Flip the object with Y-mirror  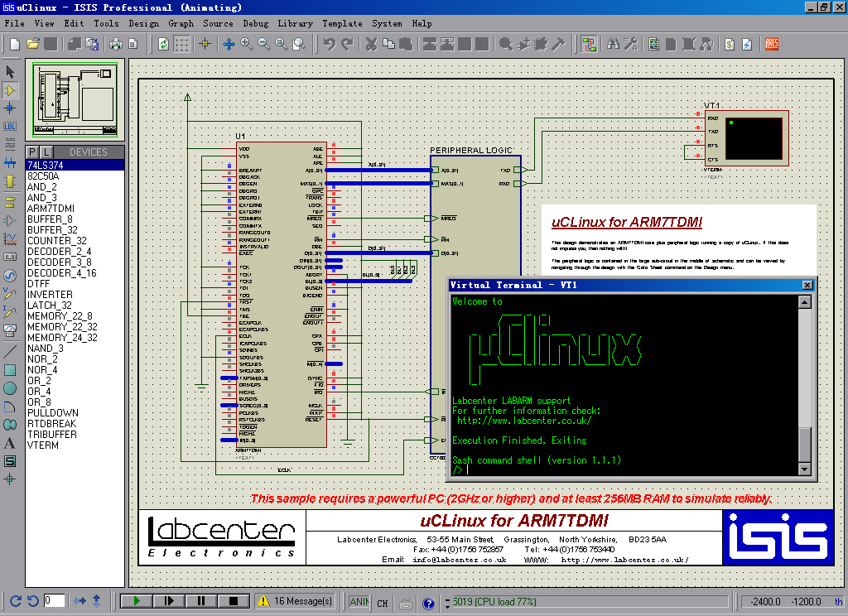97,601
